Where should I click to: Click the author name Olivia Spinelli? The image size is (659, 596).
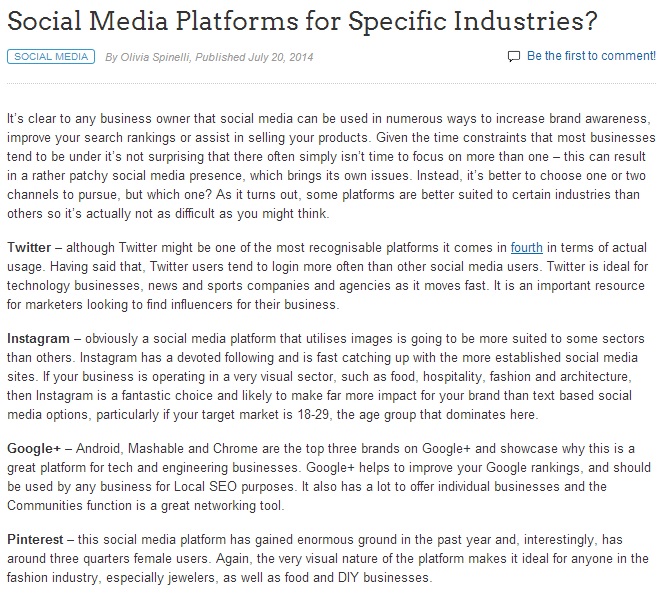point(155,57)
